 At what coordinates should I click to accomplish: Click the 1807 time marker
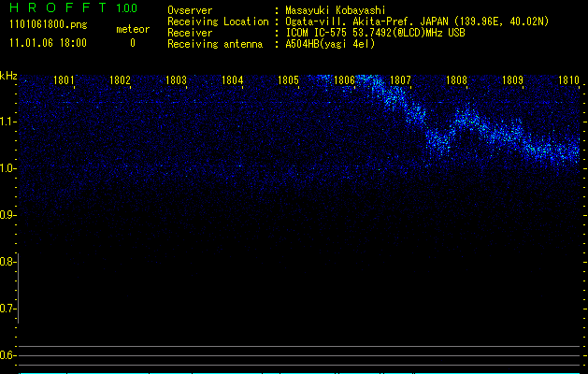(x=400, y=80)
